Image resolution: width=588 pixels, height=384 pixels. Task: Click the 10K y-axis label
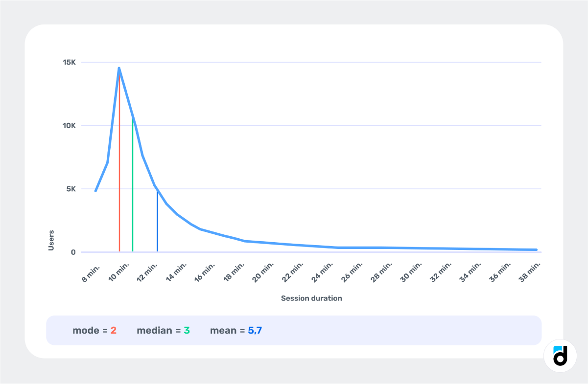click(x=69, y=125)
